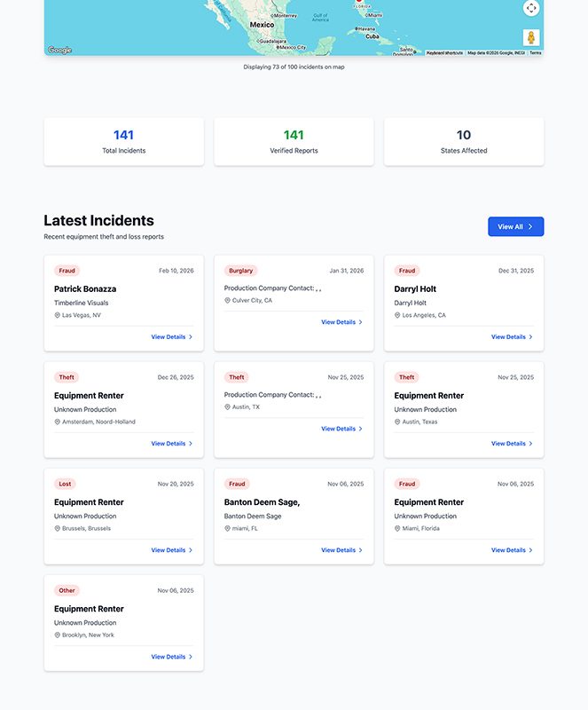View details of the Brussels lost report
This screenshot has height=710, width=588.
171,550
